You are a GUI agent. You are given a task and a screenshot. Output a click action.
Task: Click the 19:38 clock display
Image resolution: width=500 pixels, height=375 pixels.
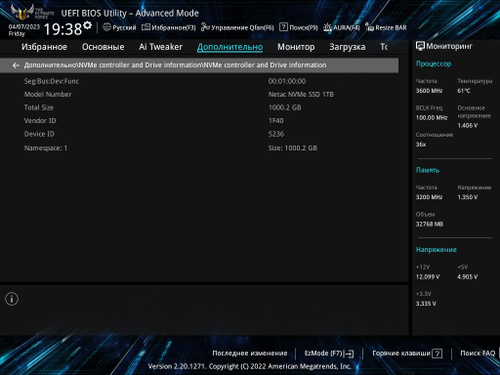pyautogui.click(x=63, y=29)
